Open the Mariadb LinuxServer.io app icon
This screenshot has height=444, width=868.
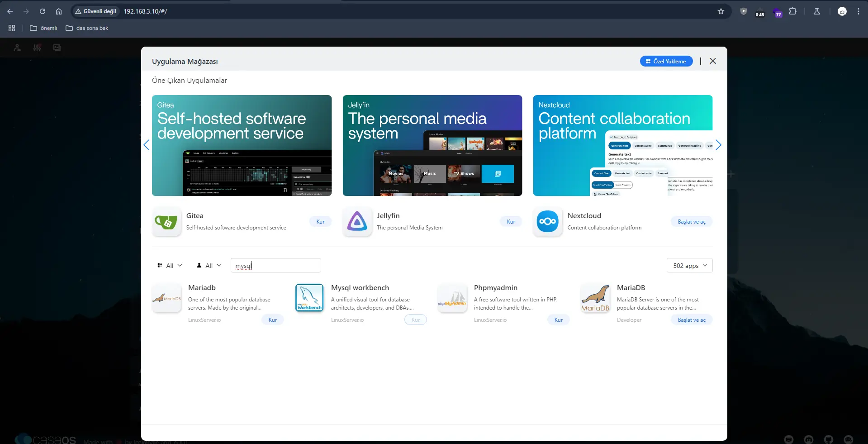(x=166, y=298)
